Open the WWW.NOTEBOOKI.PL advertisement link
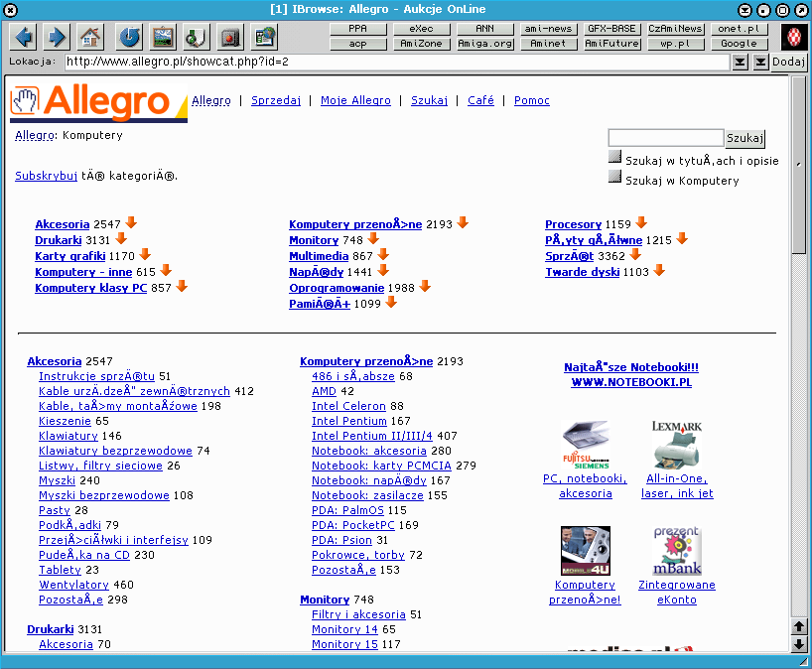This screenshot has width=812, height=669. click(631, 382)
